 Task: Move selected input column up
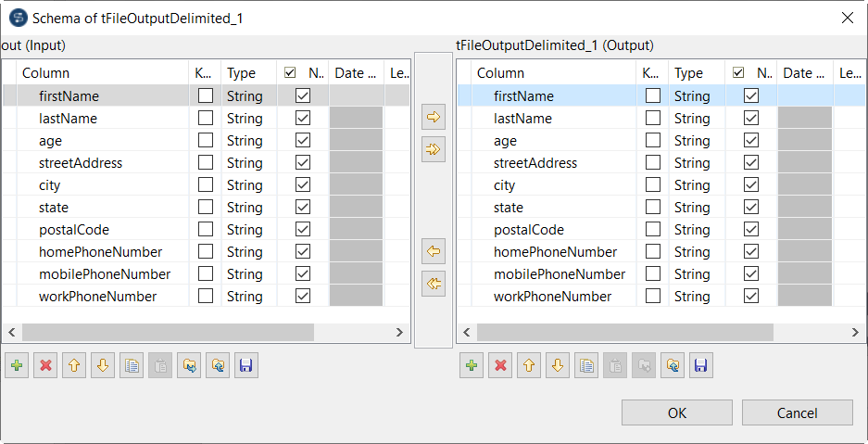[74, 366]
